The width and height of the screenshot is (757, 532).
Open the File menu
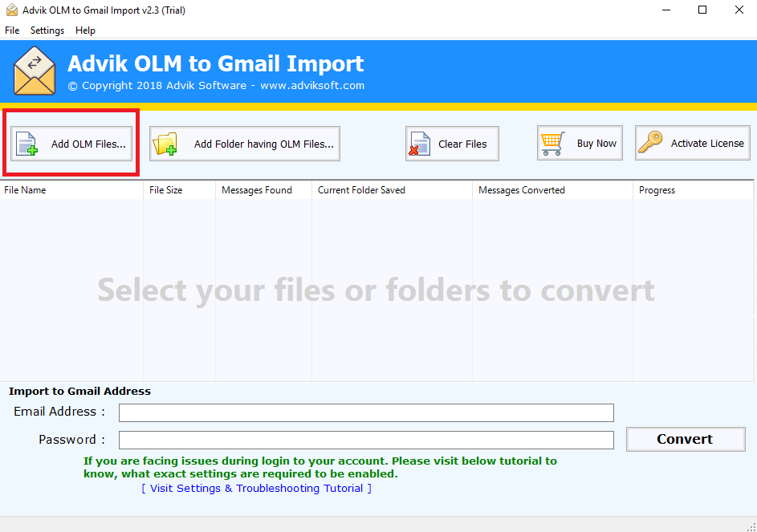pyautogui.click(x=12, y=30)
